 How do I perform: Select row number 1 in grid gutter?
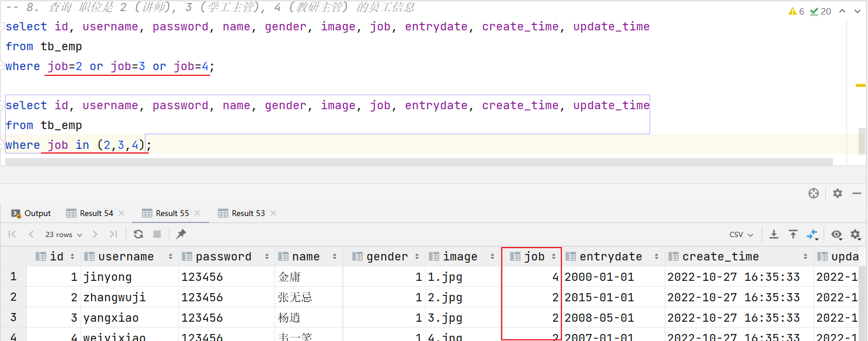pyautogui.click(x=13, y=277)
